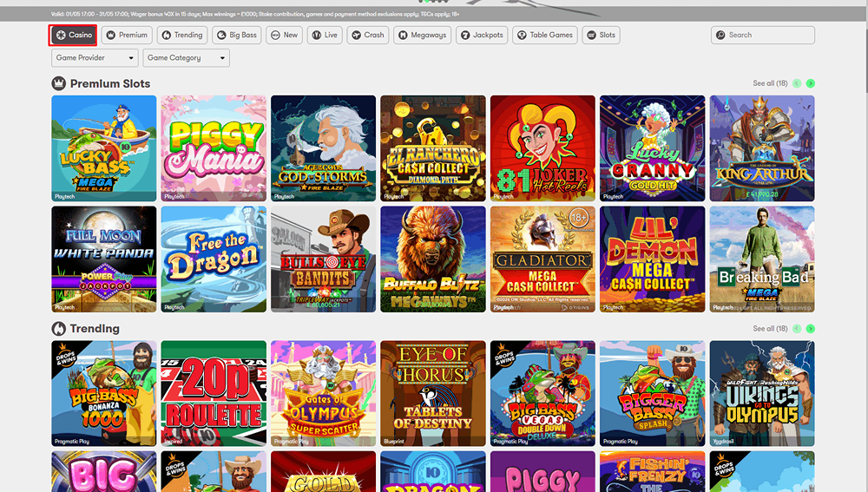The width and height of the screenshot is (868, 492).
Task: Open 81 Joker Hot Reels game
Action: (542, 148)
